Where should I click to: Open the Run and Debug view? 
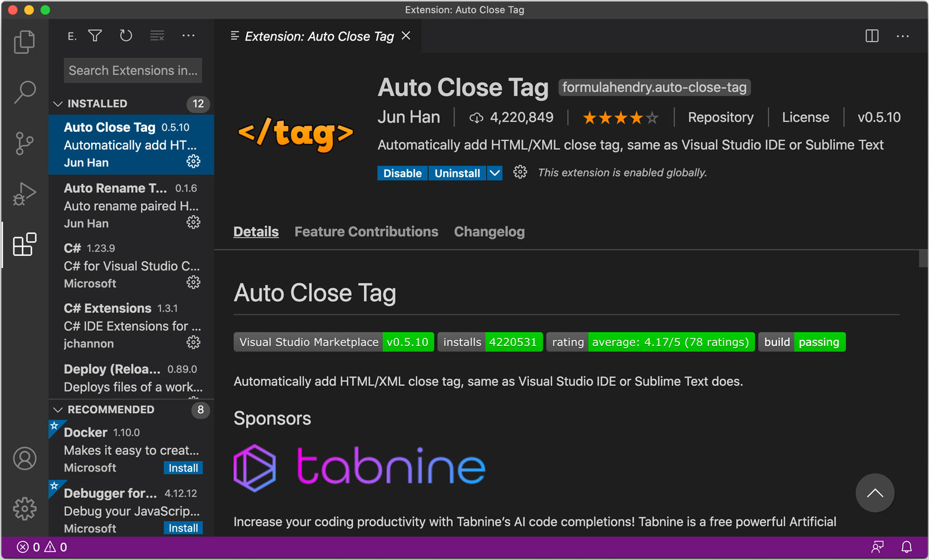click(x=24, y=194)
